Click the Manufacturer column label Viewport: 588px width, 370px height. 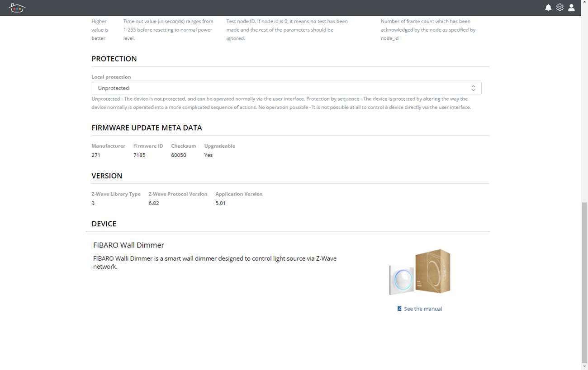(109, 146)
